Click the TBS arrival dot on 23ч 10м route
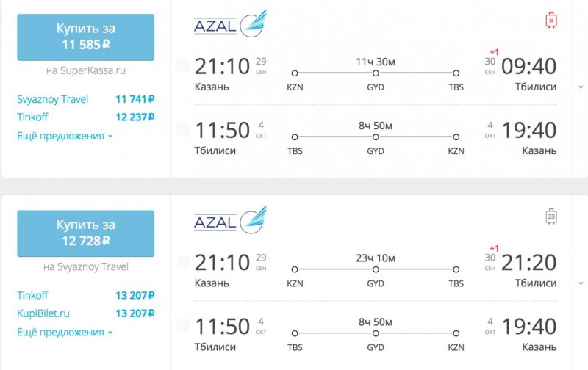 (x=456, y=269)
